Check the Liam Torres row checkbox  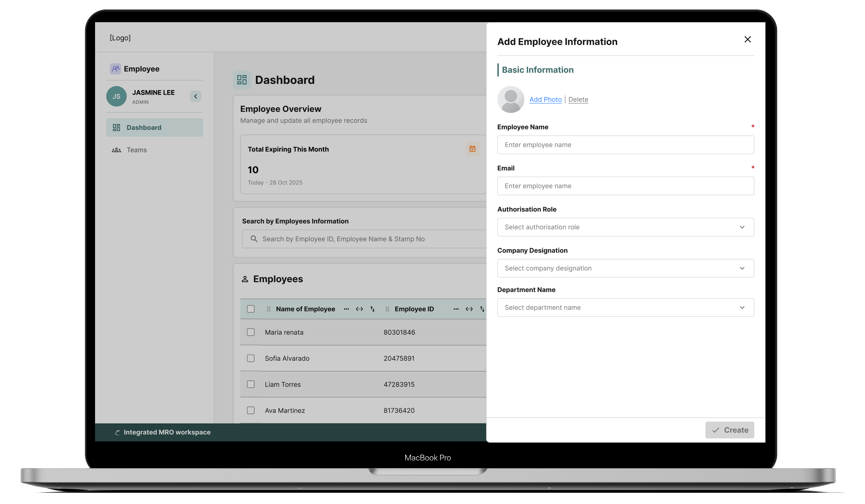[x=251, y=384]
